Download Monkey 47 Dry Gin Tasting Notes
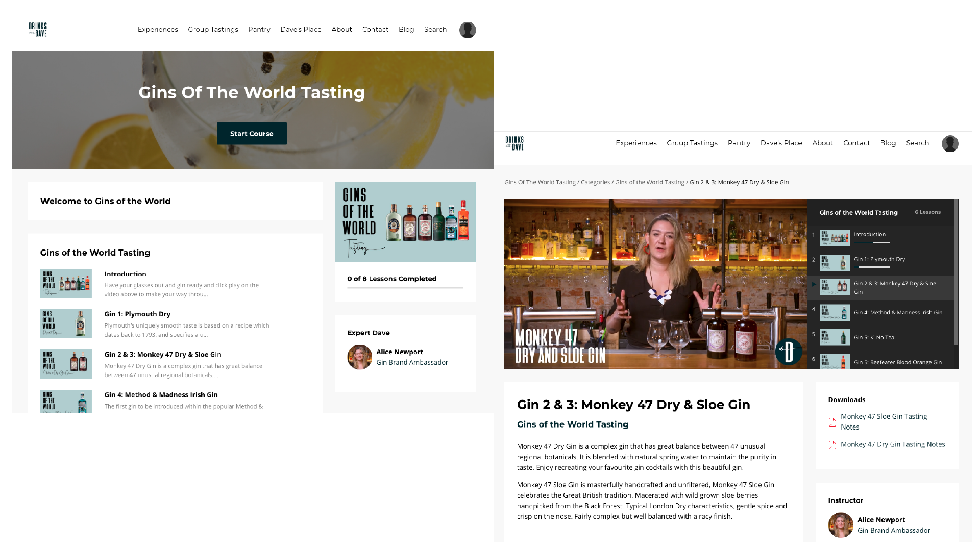Image resolution: width=980 pixels, height=551 pixels. tap(893, 444)
